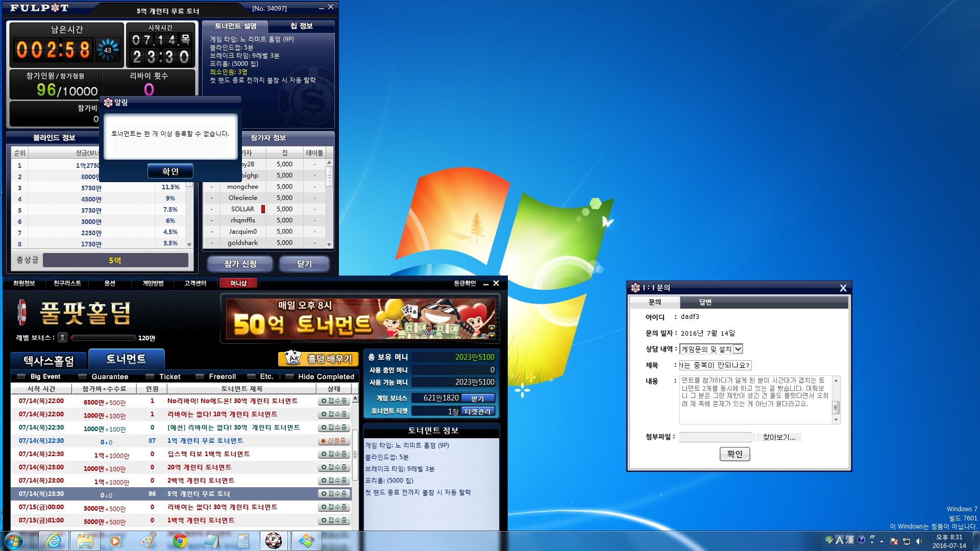Click the 1:1 문의 title chip icon
The image size is (980, 551).
pyautogui.click(x=635, y=288)
